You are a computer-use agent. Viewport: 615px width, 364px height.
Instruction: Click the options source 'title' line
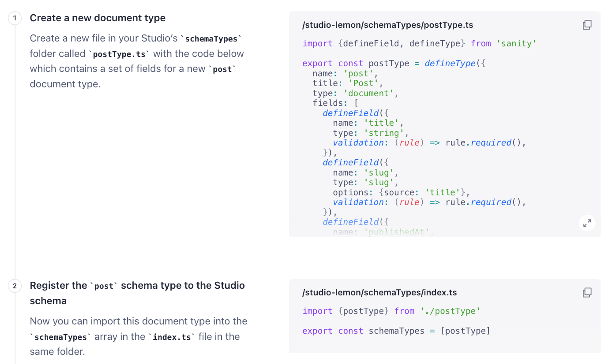[401, 192]
